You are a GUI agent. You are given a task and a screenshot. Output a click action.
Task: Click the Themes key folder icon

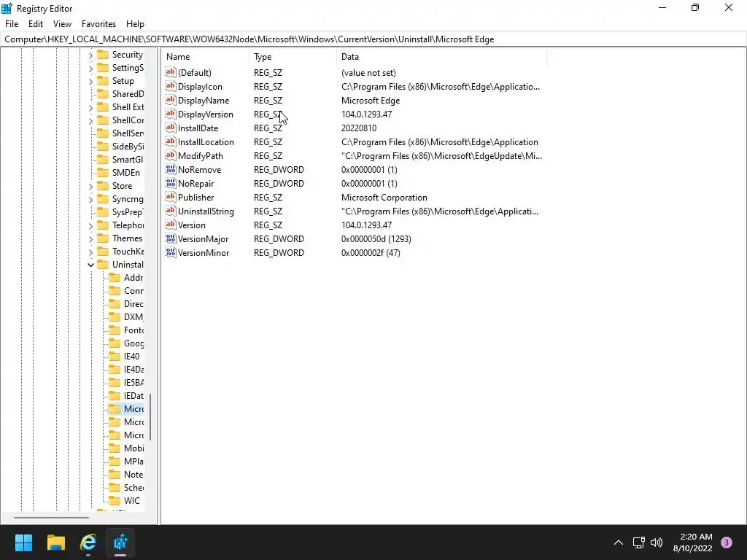point(103,238)
